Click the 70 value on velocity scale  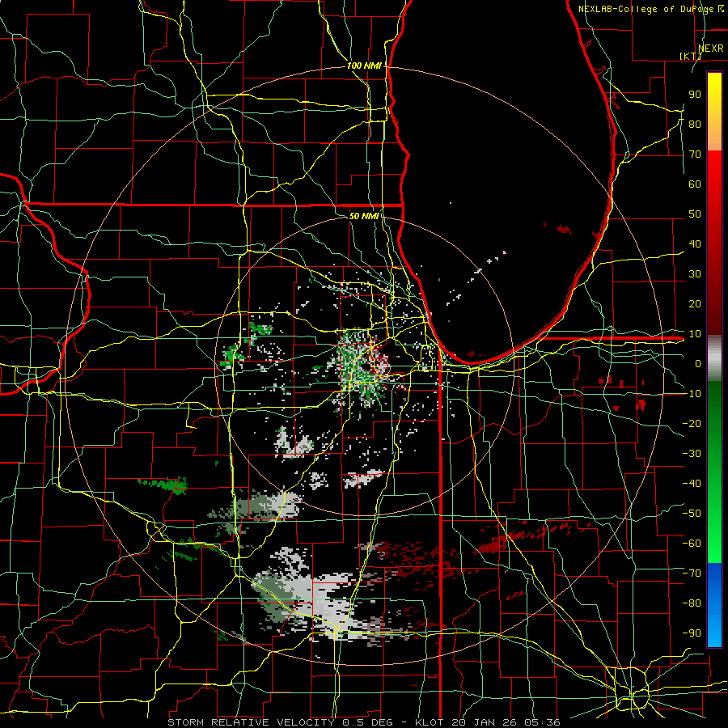click(695, 154)
